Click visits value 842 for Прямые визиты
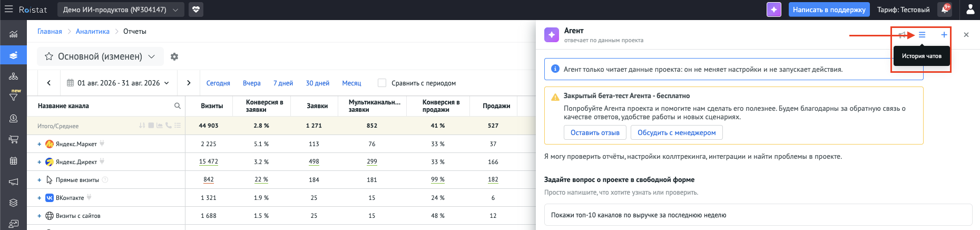Viewport: 980px width, 230px height. (209, 179)
